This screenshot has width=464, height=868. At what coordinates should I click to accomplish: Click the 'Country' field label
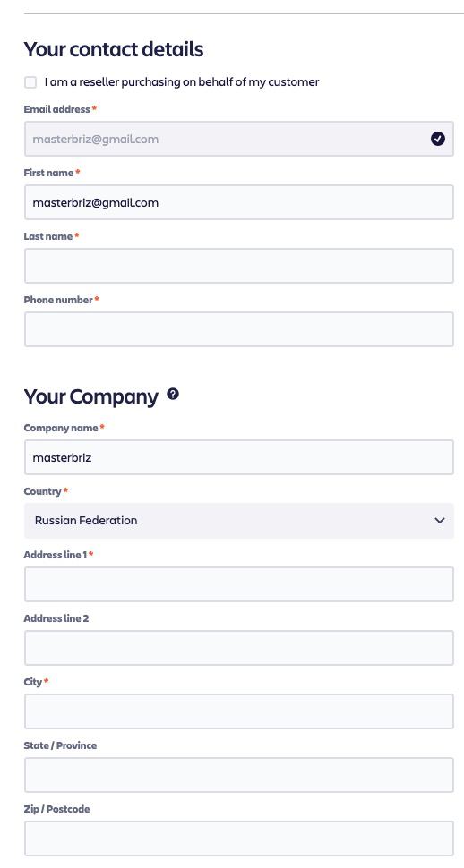pyautogui.click(x=43, y=491)
